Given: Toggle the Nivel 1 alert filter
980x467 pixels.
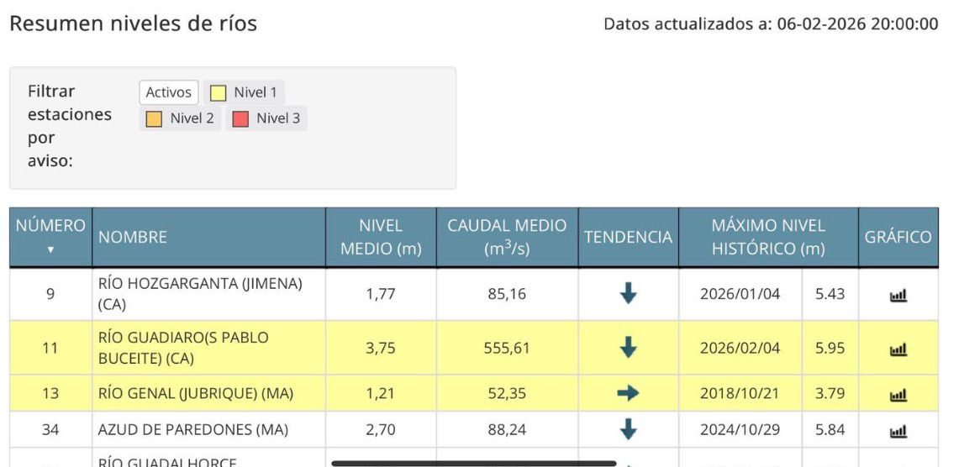Looking at the screenshot, I should click(245, 92).
